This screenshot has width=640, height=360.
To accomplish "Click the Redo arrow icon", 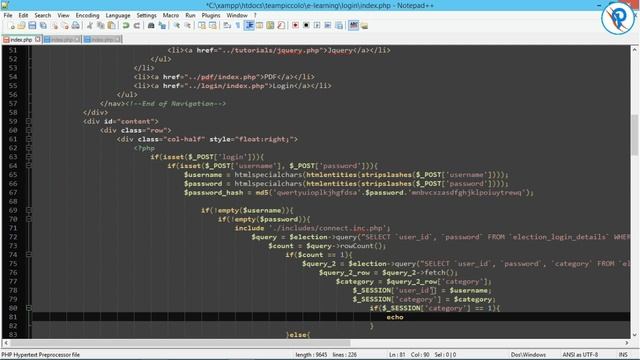I will 137,25.
